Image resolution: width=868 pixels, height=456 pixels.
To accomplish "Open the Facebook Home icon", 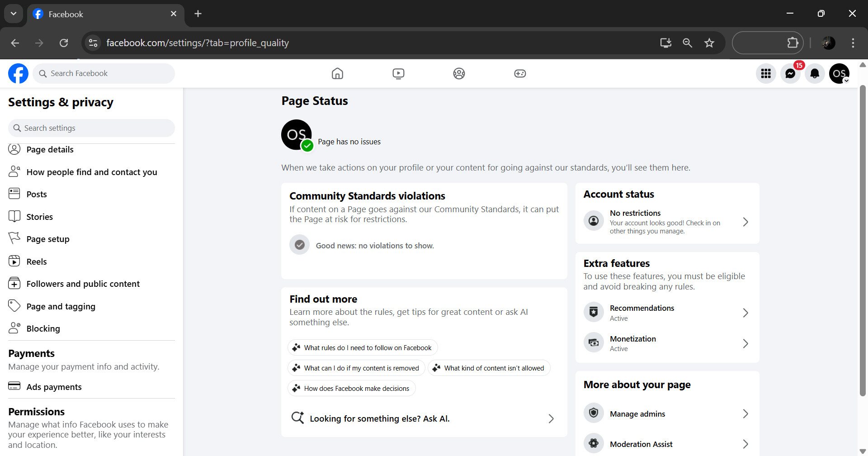I will [337, 73].
